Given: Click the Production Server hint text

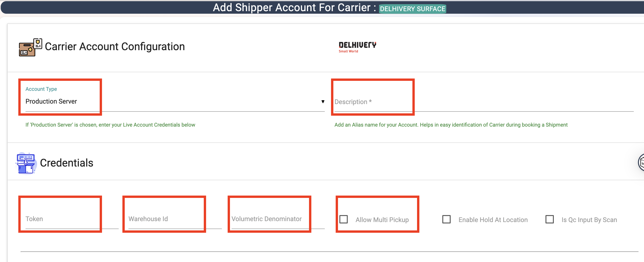Looking at the screenshot, I should [110, 125].
